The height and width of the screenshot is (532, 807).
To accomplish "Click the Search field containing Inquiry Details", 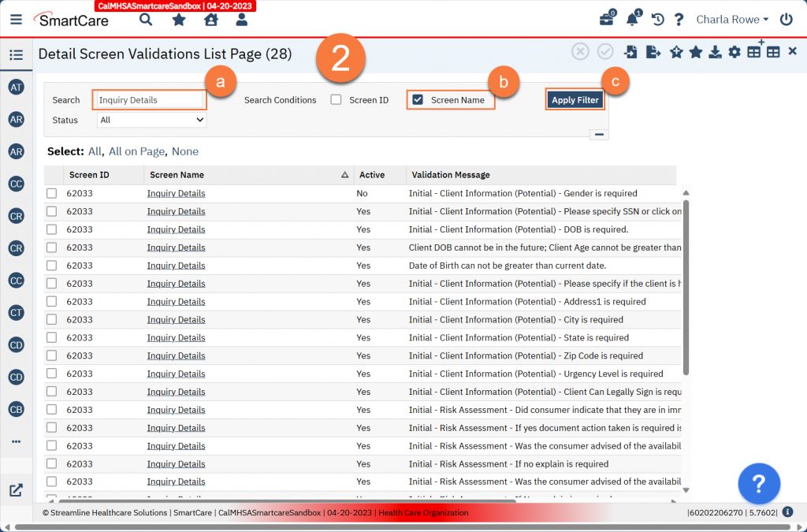I will [150, 100].
